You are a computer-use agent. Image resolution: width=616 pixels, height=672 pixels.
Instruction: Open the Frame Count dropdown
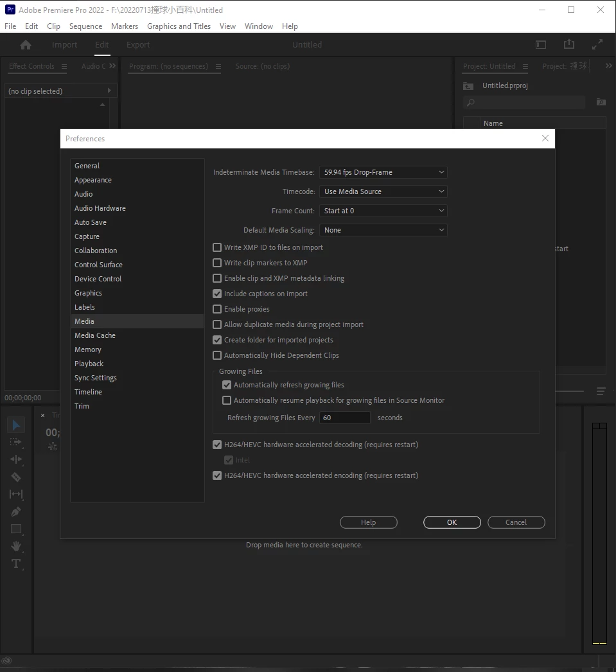[383, 211]
